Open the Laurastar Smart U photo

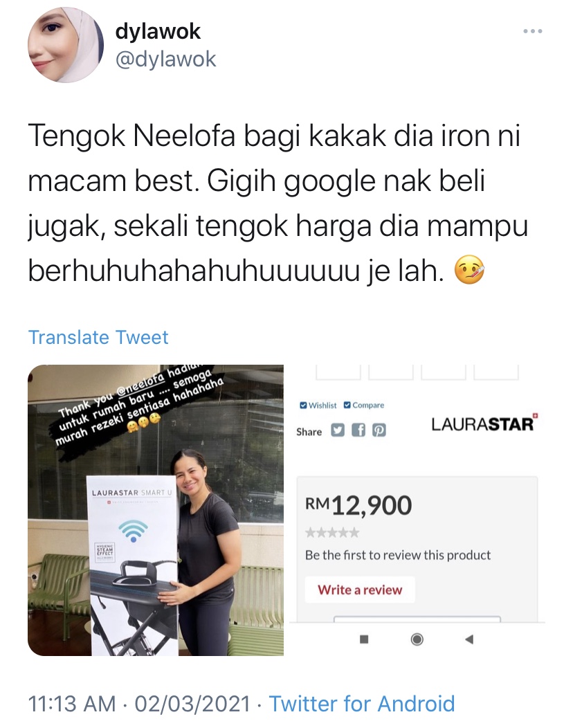tap(156, 510)
